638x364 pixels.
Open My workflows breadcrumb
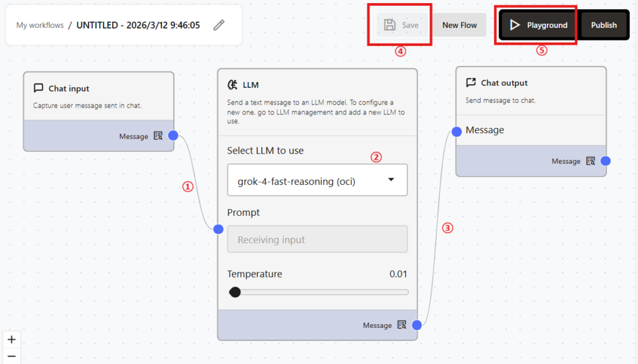pos(40,26)
